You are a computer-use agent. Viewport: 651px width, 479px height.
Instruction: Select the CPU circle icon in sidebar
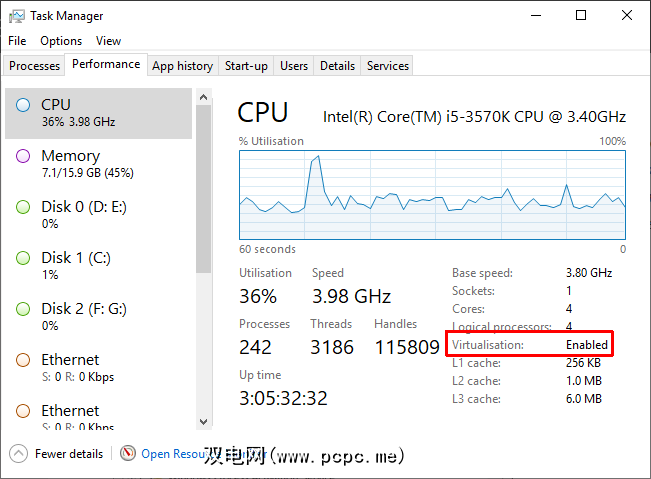click(22, 105)
